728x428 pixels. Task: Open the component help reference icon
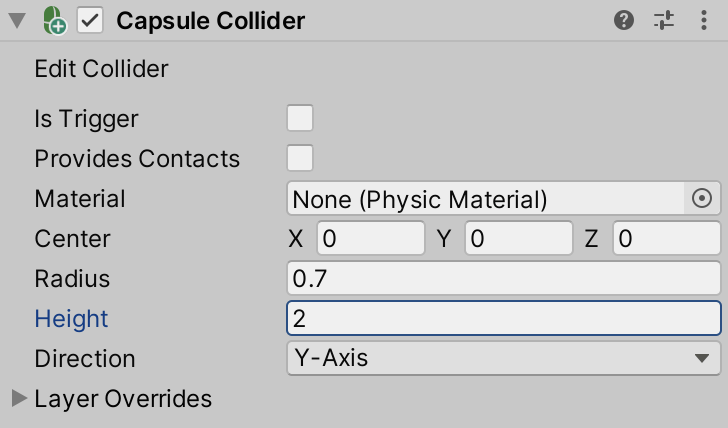pyautogui.click(x=624, y=20)
